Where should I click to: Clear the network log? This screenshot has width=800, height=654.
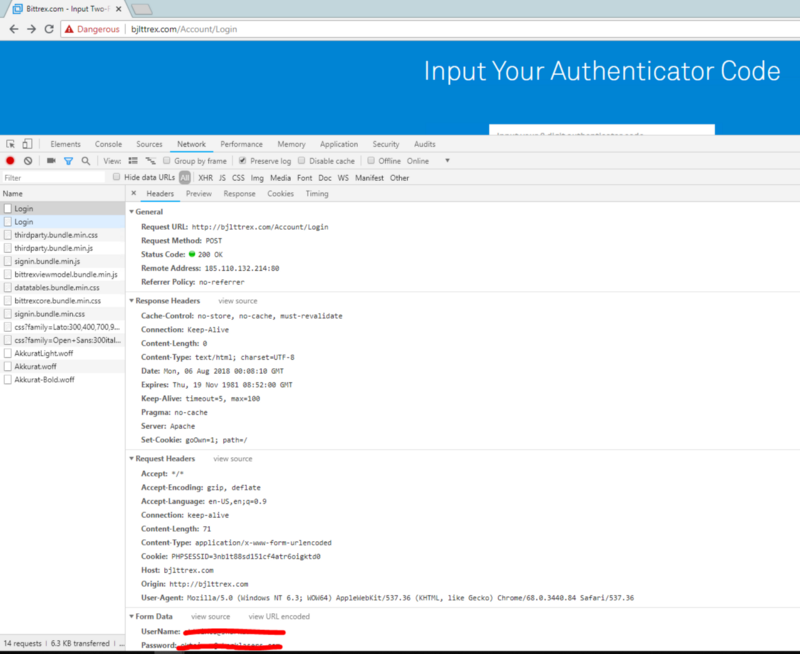28,161
